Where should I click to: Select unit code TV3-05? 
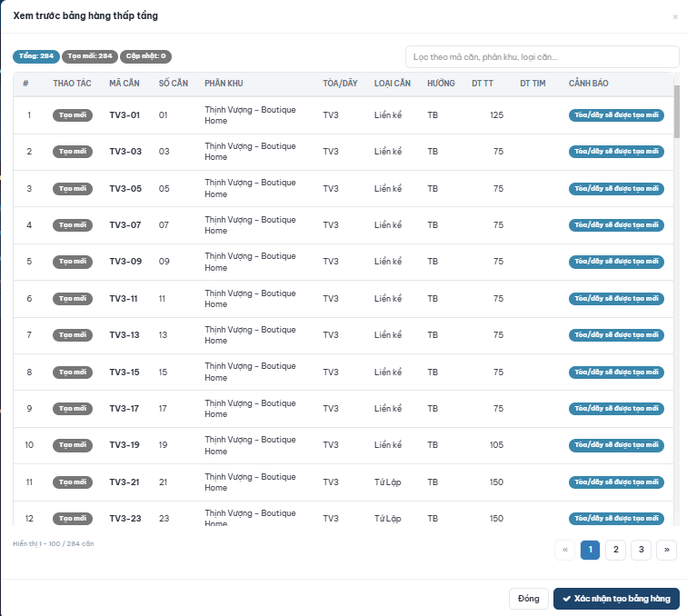125,189
